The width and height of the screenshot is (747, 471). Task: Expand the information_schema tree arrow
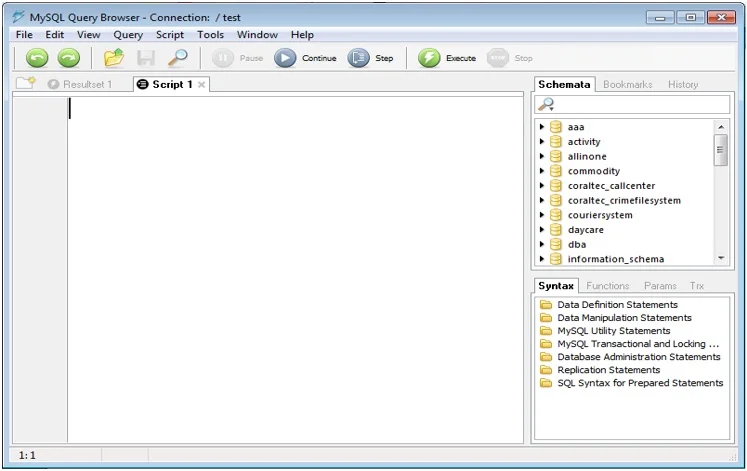point(542,259)
